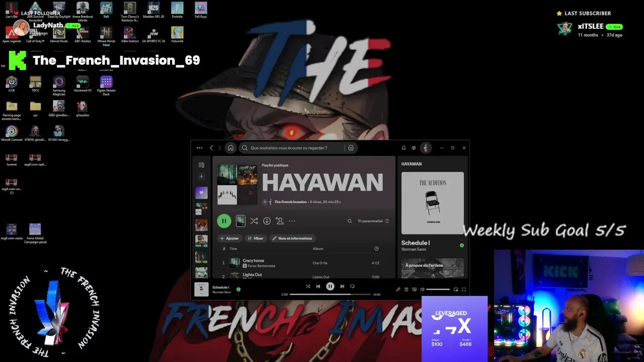Image resolution: width=644 pixels, height=362 pixels.
Task: Open The French Invasion owner profile link
Action: click(290, 202)
